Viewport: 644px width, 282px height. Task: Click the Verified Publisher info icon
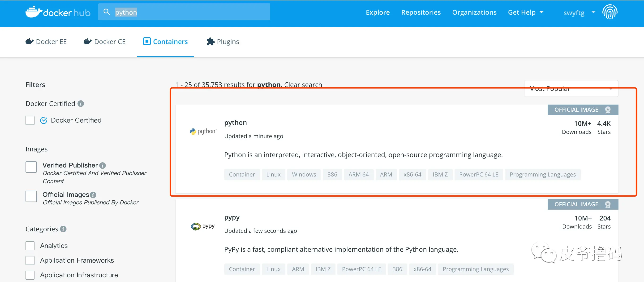point(103,166)
